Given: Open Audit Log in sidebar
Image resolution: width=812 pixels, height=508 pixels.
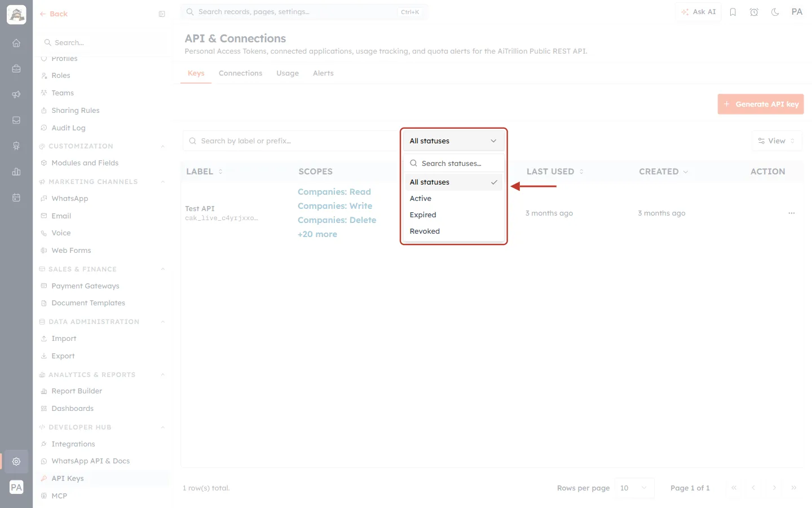Looking at the screenshot, I should [68, 128].
